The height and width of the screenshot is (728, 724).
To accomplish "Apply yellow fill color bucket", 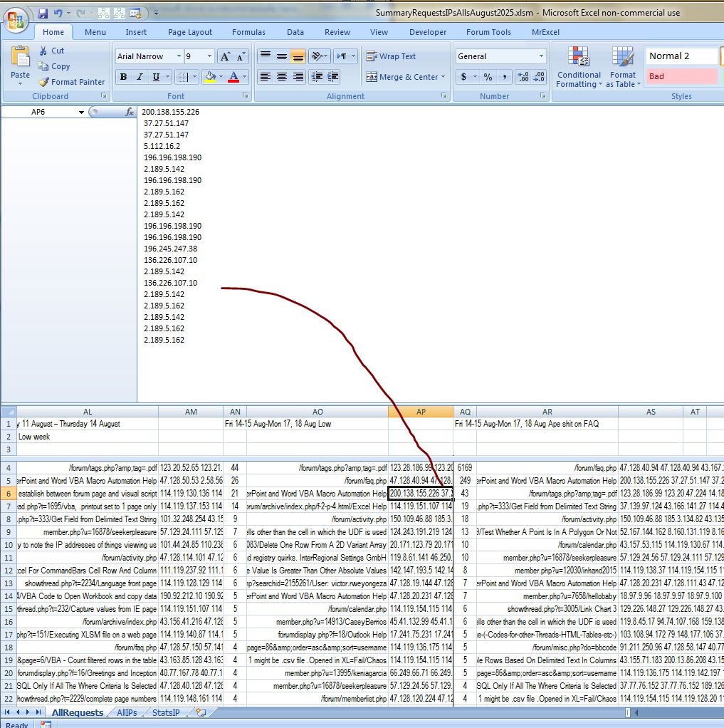I will pos(210,77).
